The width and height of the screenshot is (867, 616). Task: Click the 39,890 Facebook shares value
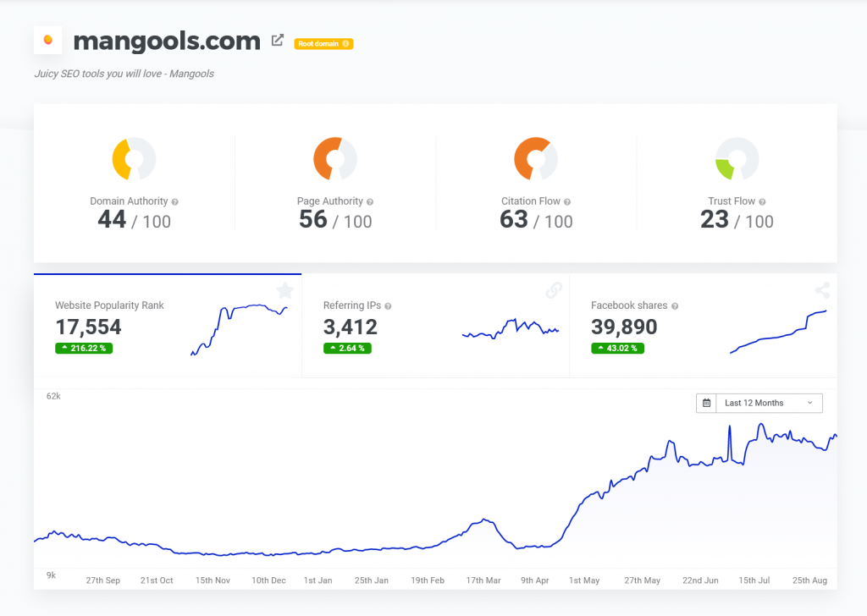pyautogui.click(x=624, y=327)
